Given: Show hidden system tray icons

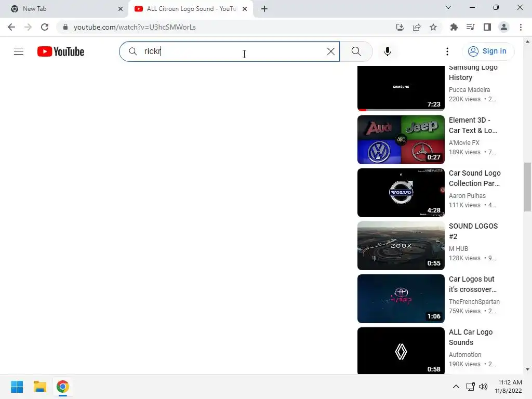Looking at the screenshot, I should pyautogui.click(x=456, y=387).
